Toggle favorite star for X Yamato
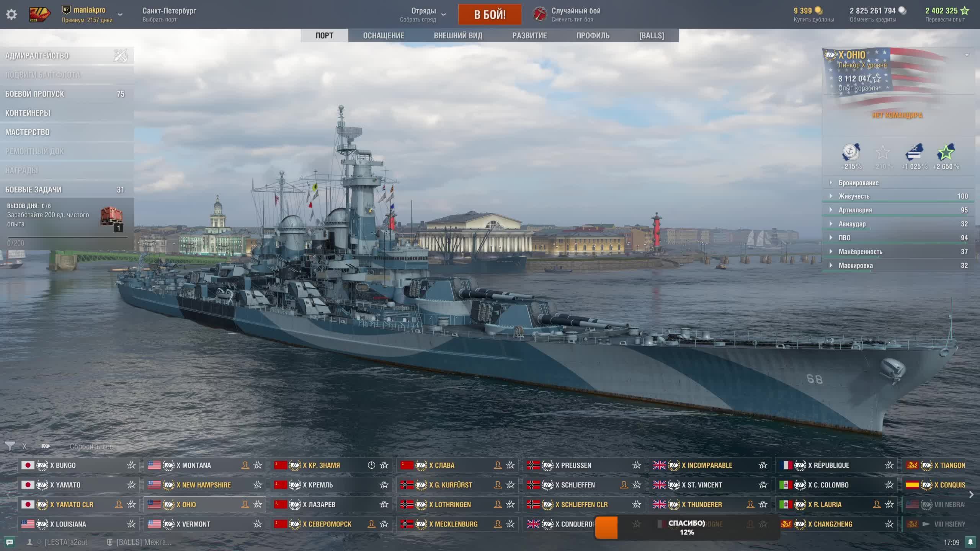980x551 pixels. click(x=131, y=484)
